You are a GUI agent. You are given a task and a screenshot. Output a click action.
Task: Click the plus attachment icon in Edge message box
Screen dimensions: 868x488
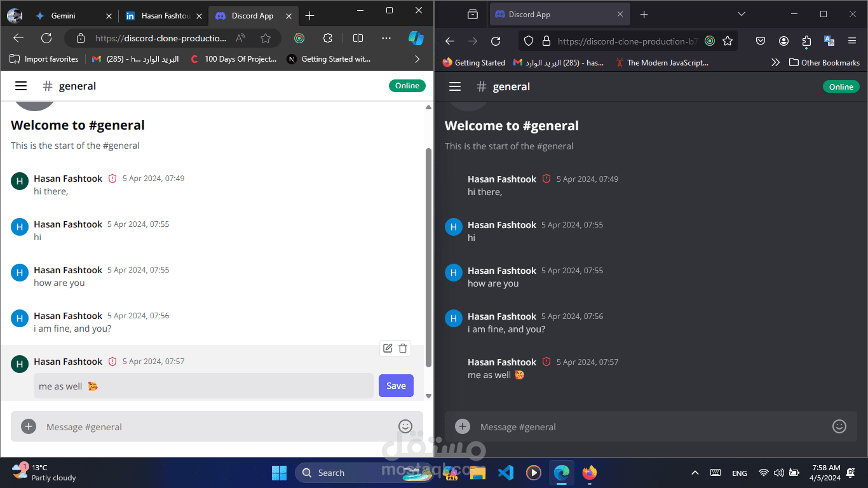pos(29,426)
